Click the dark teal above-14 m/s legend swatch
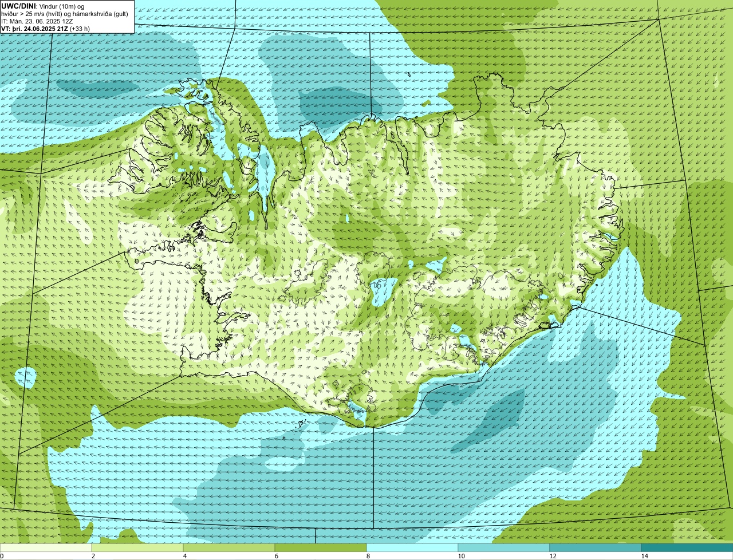Viewport: 733px width, 560px height. point(687,547)
